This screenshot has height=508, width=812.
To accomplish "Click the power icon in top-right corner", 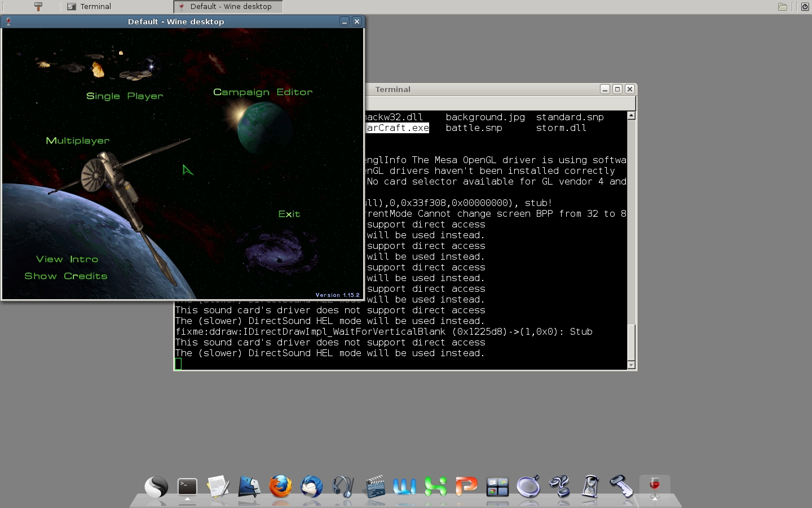I will click(805, 7).
